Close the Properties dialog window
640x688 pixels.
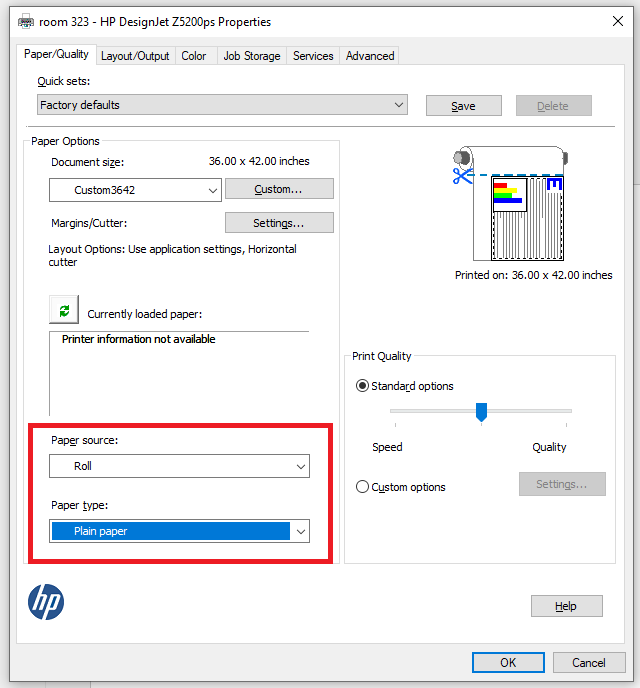616,22
